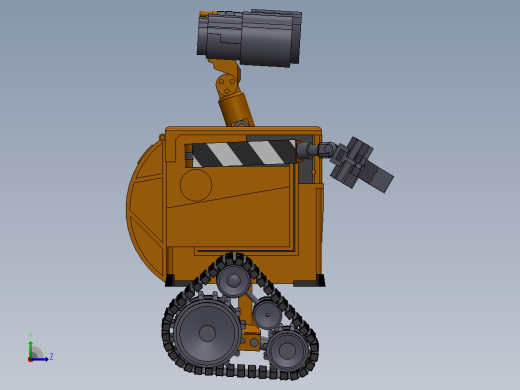Click the green Y axis arrow of the triad
The image size is (520, 390).
click(x=31, y=349)
